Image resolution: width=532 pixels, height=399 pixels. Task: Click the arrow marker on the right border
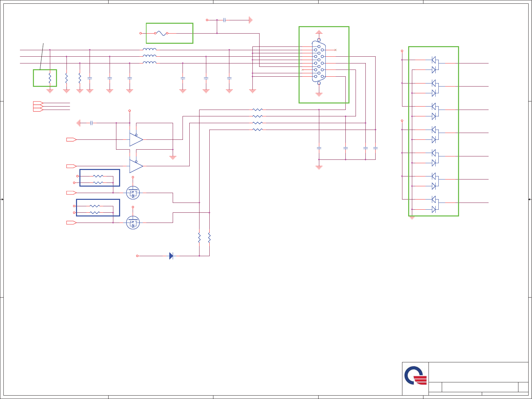(530, 199)
